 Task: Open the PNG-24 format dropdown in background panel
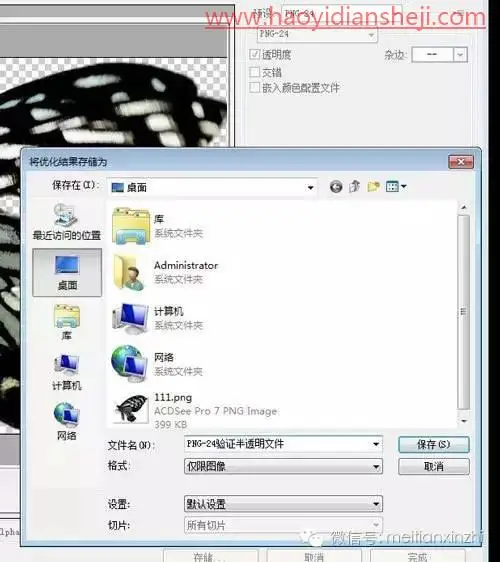pos(317,34)
